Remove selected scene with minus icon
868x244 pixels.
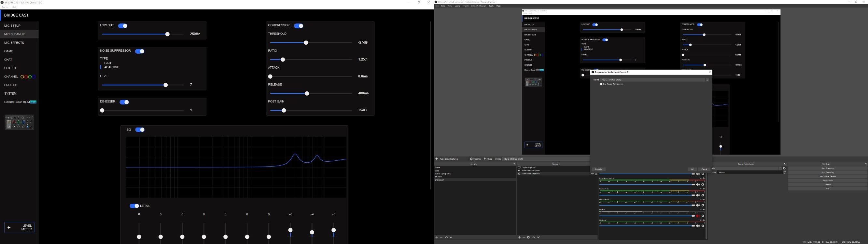pyautogui.click(x=441, y=237)
